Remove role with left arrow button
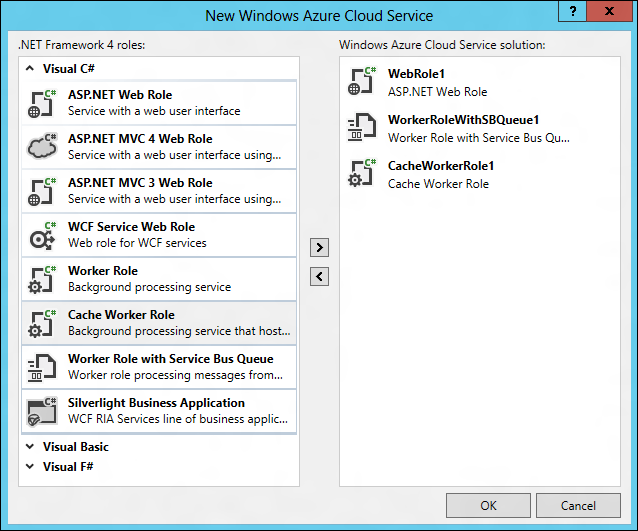 (x=320, y=276)
